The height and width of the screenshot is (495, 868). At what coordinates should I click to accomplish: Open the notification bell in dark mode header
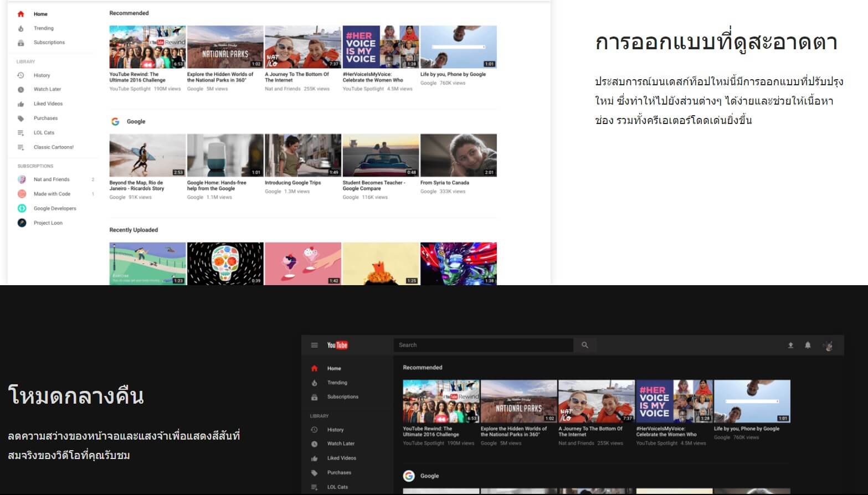(808, 344)
